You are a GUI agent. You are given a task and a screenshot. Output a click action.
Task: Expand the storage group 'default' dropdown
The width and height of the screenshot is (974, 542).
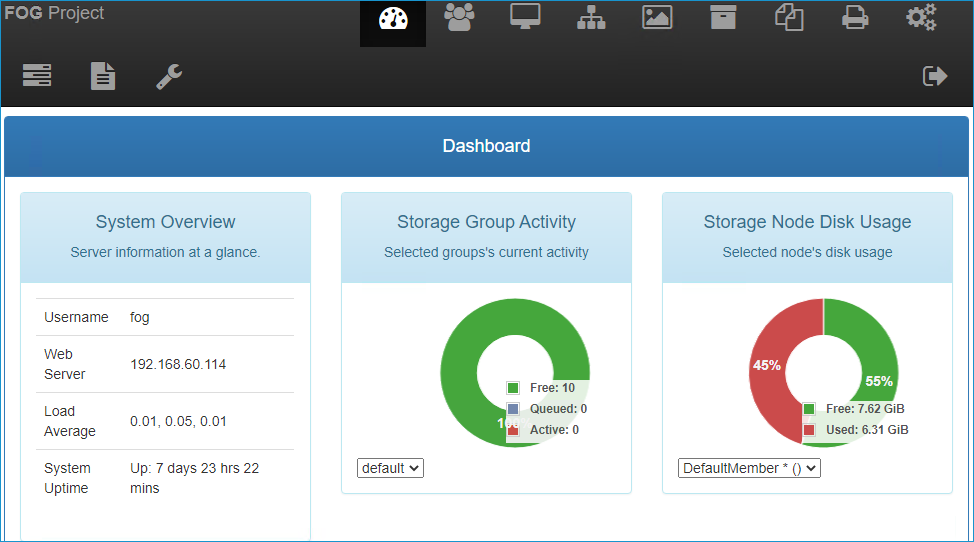[390, 468]
